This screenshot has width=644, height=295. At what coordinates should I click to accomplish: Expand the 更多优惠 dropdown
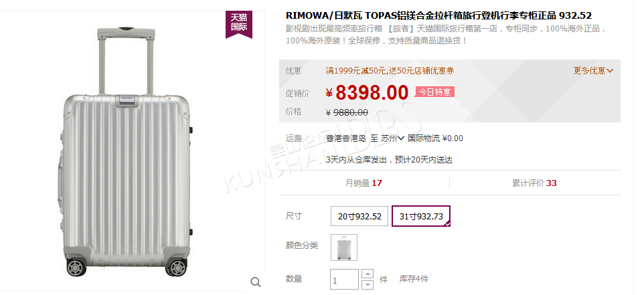tap(593, 71)
